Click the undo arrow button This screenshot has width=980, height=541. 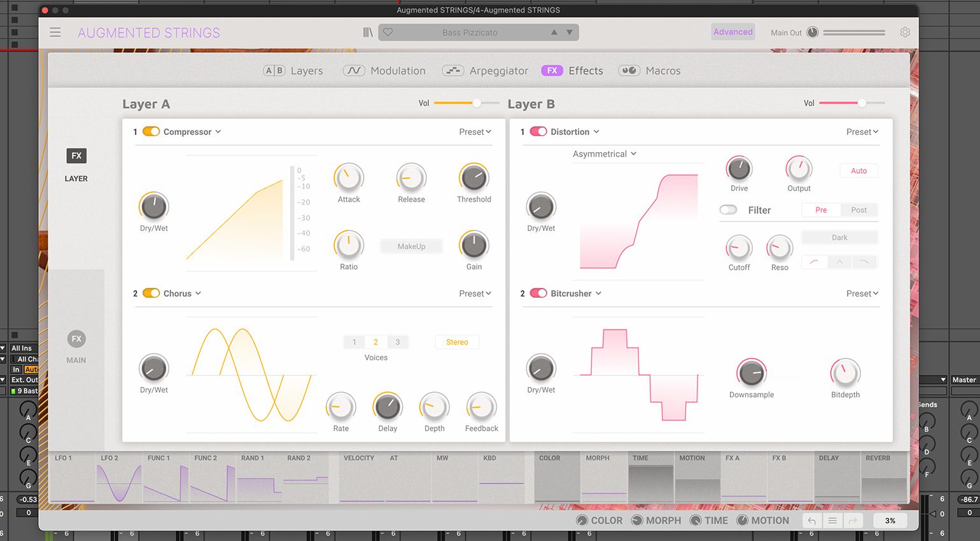(x=812, y=521)
